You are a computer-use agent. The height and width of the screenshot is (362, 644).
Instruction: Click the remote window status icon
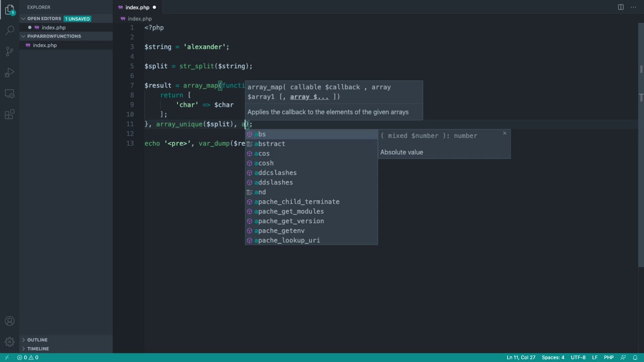7,357
